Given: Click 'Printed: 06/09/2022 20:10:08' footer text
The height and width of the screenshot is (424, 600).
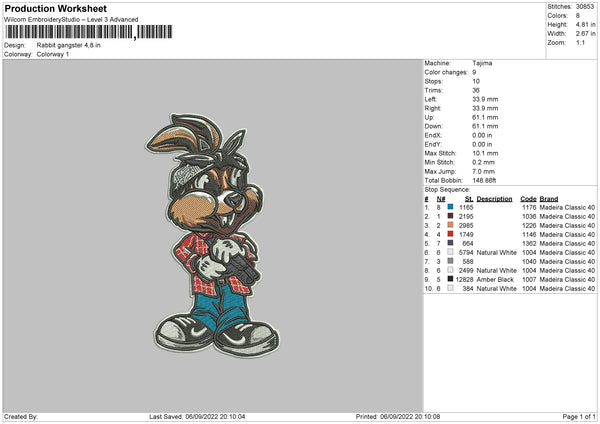Looking at the screenshot, I should tap(398, 417).
